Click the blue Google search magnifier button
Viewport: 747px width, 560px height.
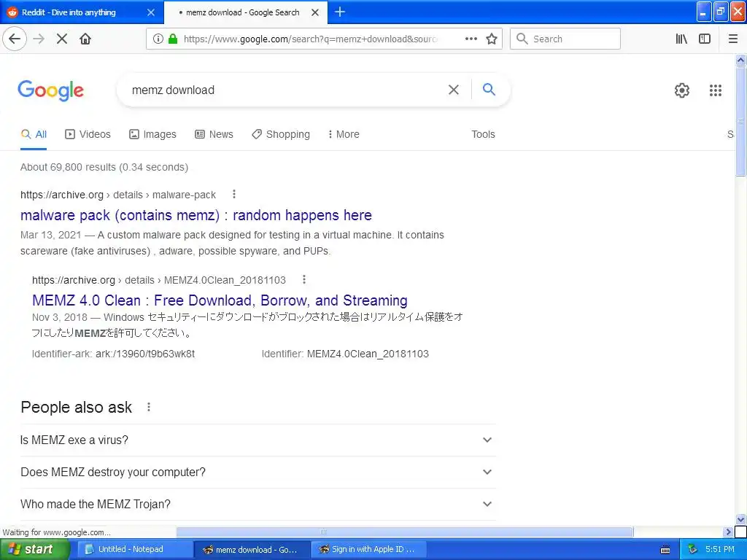[x=489, y=89]
